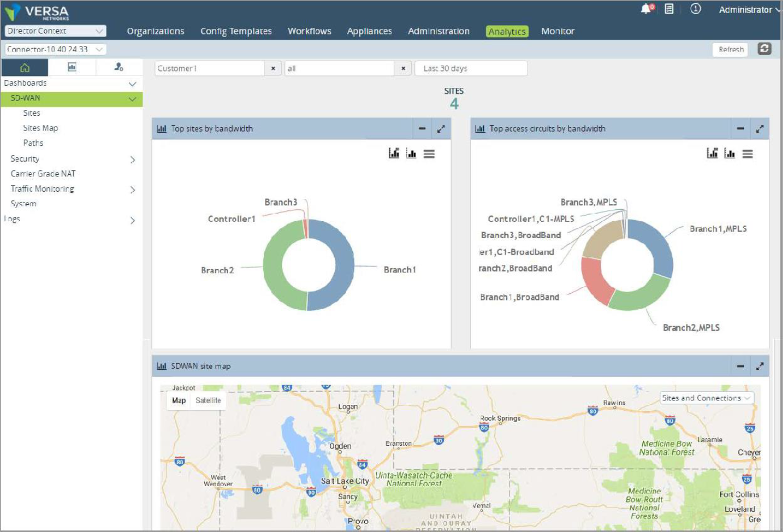
Task: Expand the Traffic Monitoring menu group
Action: [x=133, y=189]
